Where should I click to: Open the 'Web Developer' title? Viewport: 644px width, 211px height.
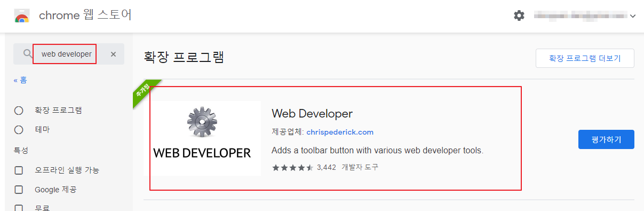[312, 114]
